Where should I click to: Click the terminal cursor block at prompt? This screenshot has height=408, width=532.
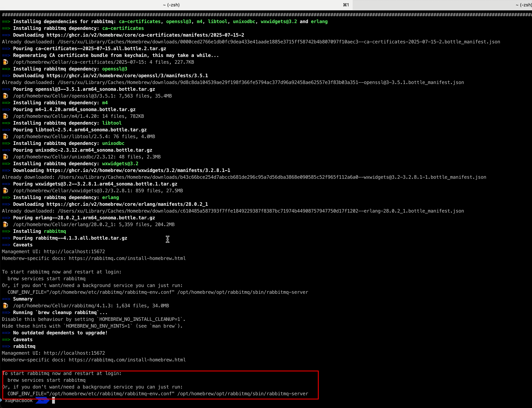point(53,400)
